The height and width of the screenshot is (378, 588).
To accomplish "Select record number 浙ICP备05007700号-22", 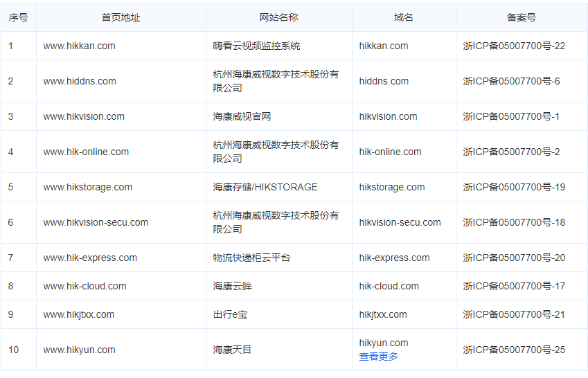I will click(514, 46).
